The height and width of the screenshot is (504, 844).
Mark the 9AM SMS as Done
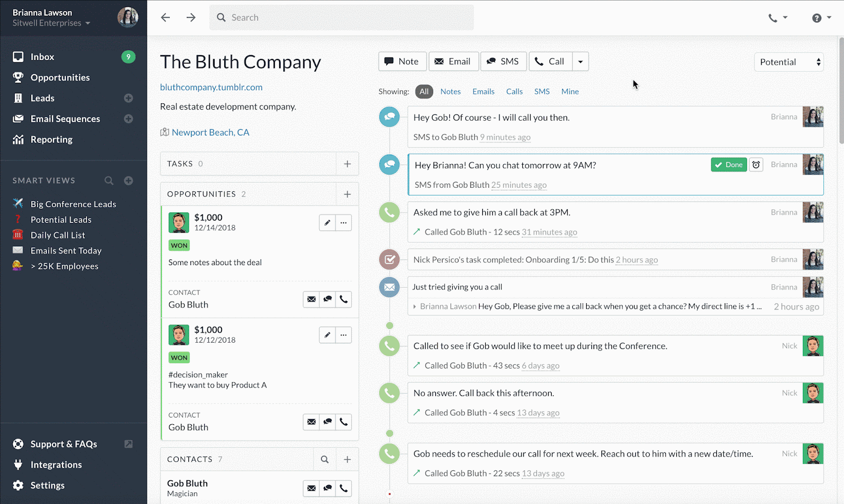click(x=728, y=165)
